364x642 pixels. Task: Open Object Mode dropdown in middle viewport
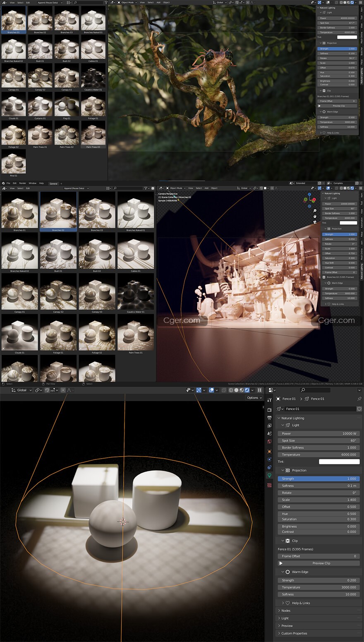[x=176, y=188]
